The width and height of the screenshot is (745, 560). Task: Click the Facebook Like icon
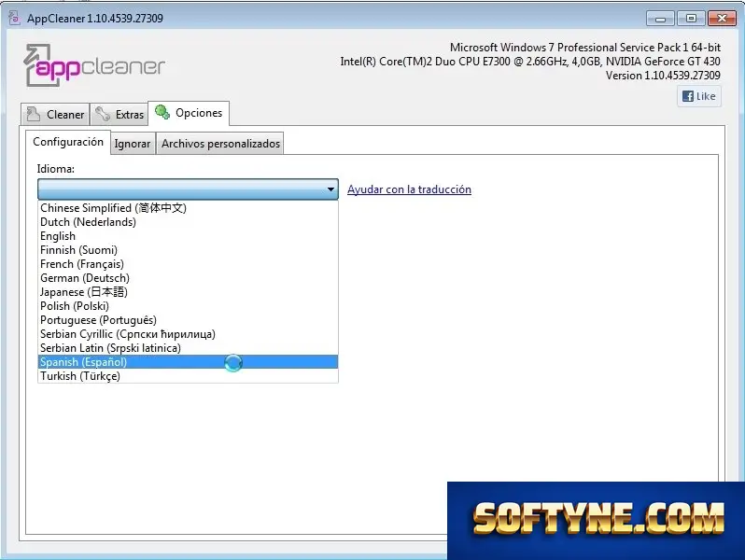[687, 96]
